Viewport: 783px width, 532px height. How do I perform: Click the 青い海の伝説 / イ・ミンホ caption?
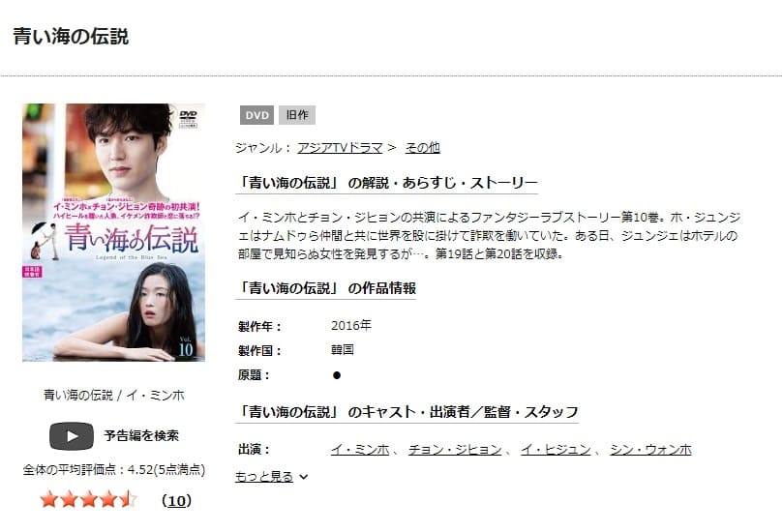click(114, 396)
